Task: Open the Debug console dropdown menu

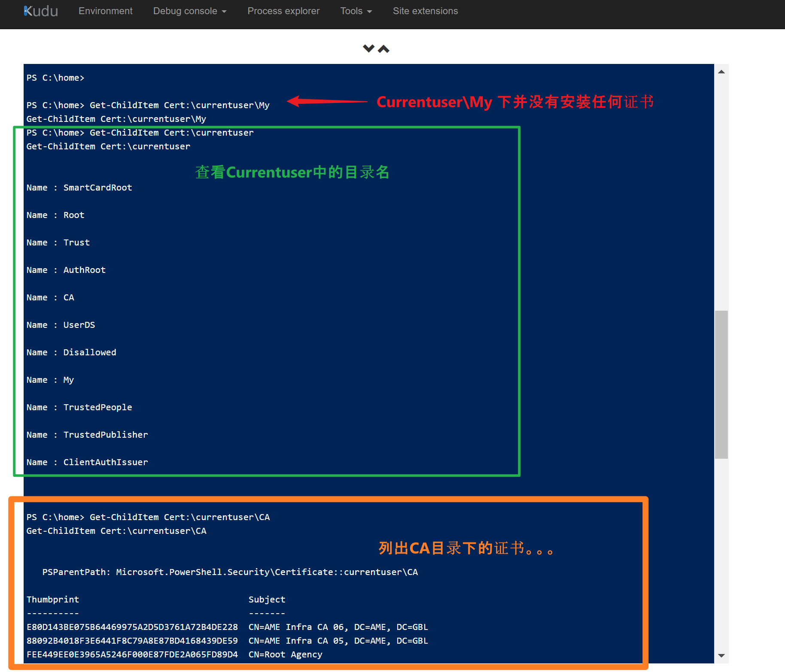Action: (189, 11)
